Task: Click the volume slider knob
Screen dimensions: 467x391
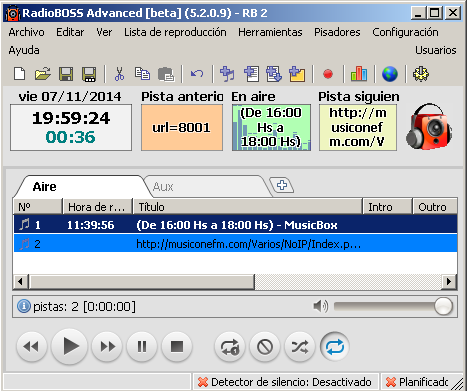Action: click(x=443, y=306)
